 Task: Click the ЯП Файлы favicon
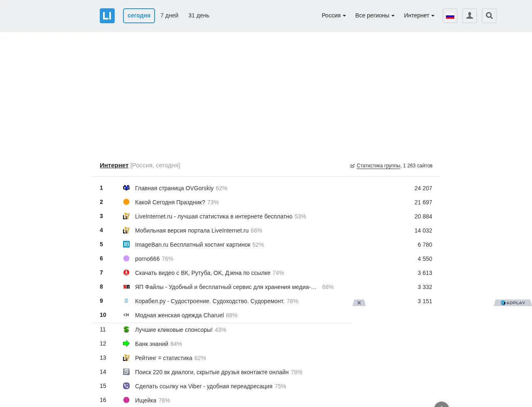126,287
